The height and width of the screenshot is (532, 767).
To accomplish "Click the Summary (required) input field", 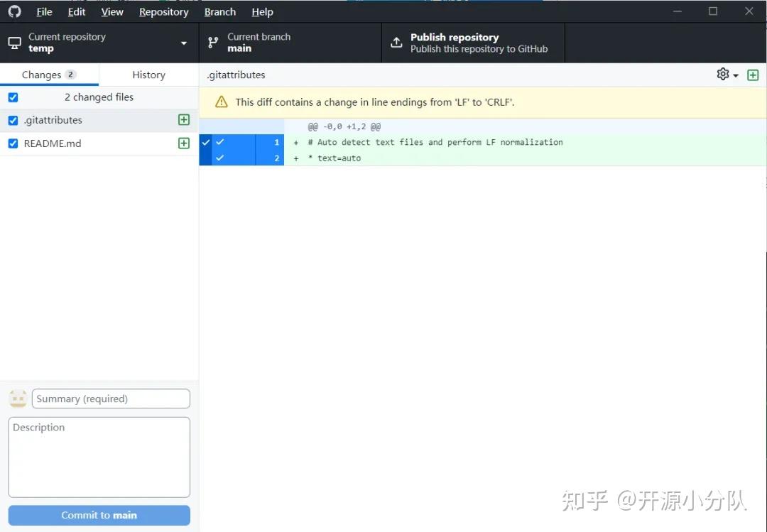I will click(110, 398).
